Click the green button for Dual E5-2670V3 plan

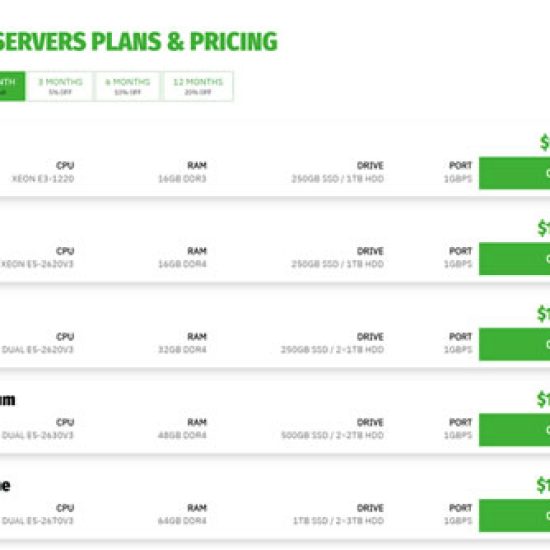pos(514,516)
